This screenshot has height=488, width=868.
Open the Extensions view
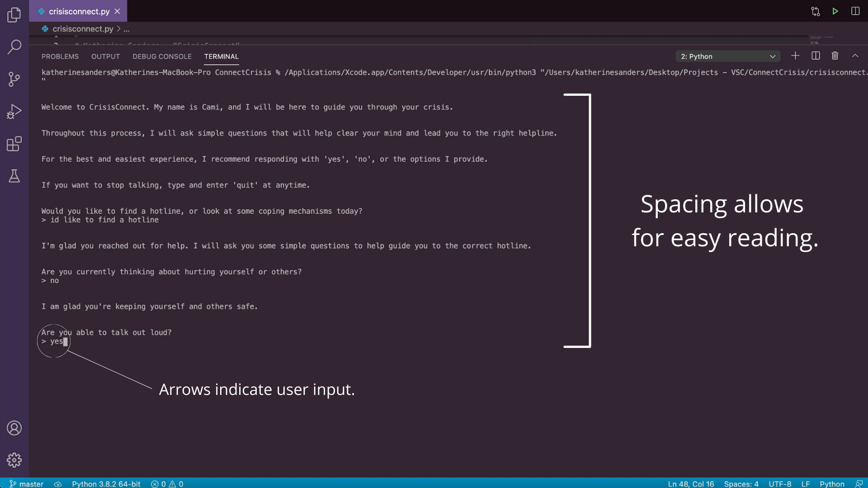point(14,144)
